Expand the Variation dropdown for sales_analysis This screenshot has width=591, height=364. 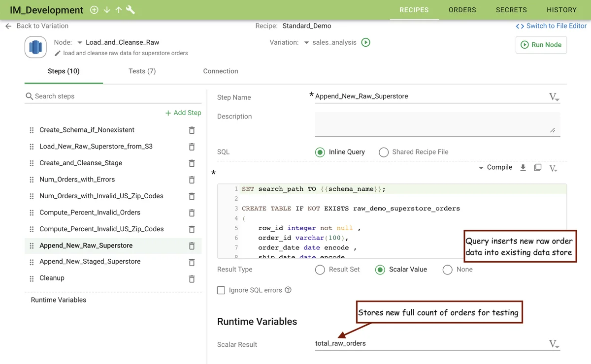point(306,43)
